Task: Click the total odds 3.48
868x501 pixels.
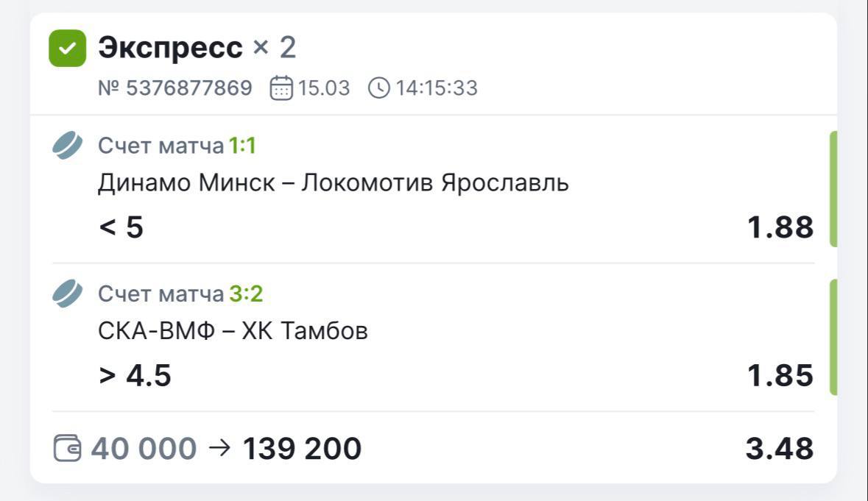Action: [779, 448]
